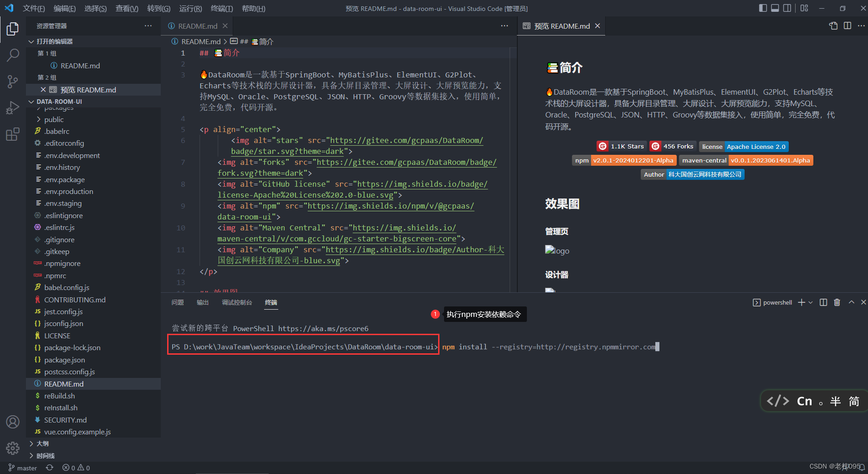Screen dimensions: 868x474
Task: Open the Search view in activity bar
Action: (13, 56)
